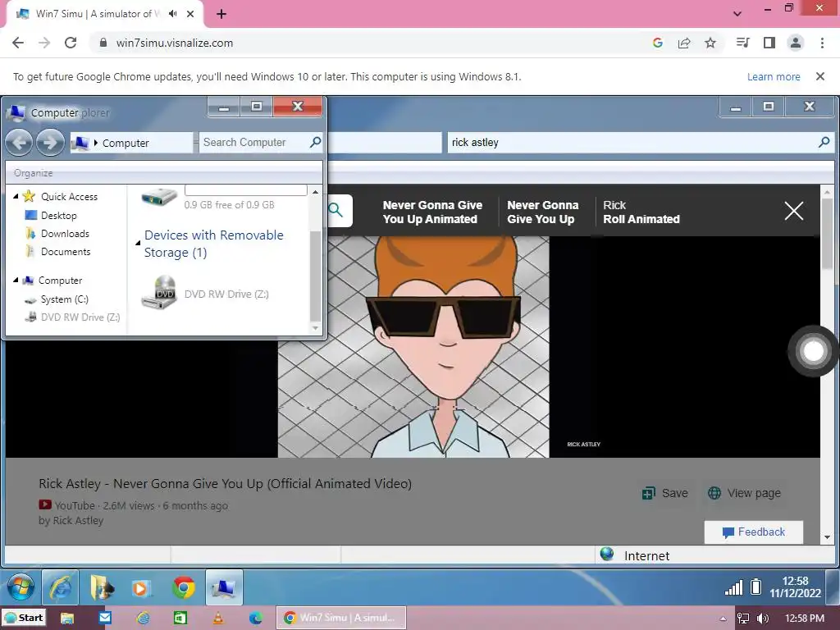Select Documents in the navigation pane

point(66,252)
